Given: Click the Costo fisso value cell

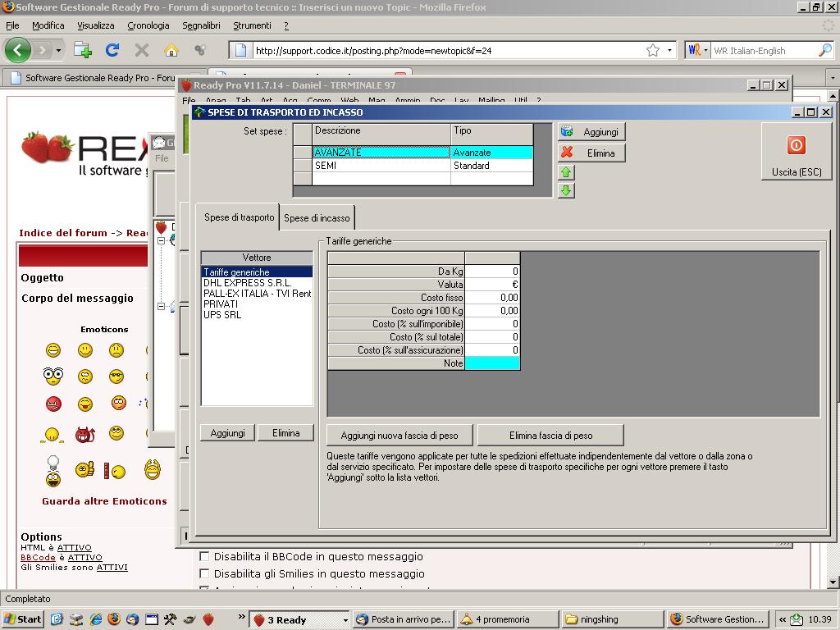Looking at the screenshot, I should (x=492, y=297).
